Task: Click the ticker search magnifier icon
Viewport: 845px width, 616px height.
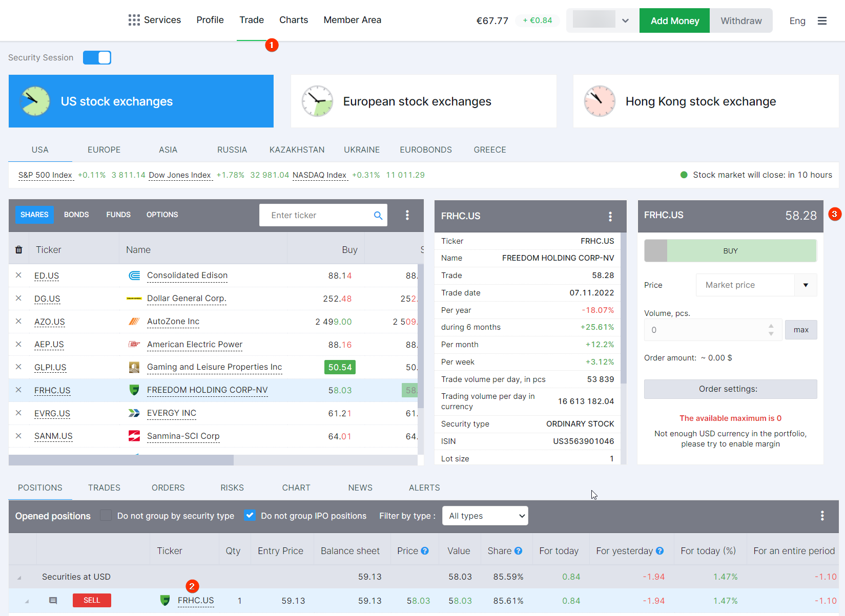Action: tap(378, 216)
